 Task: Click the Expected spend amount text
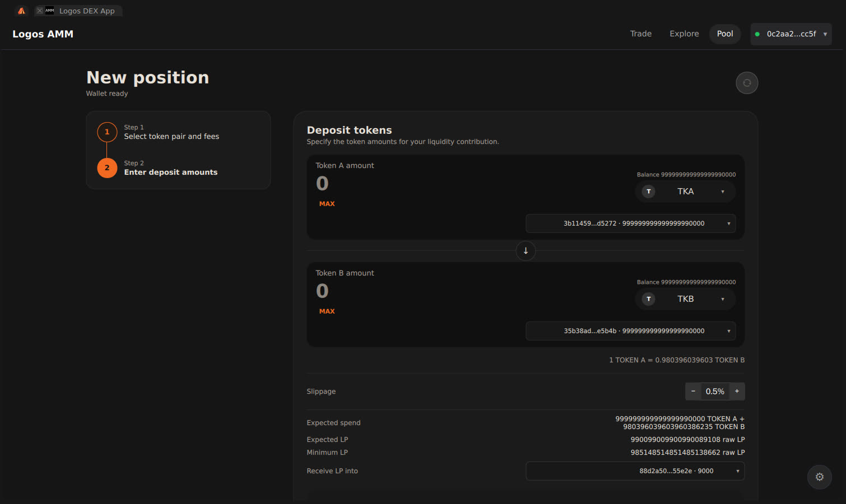[680, 423]
